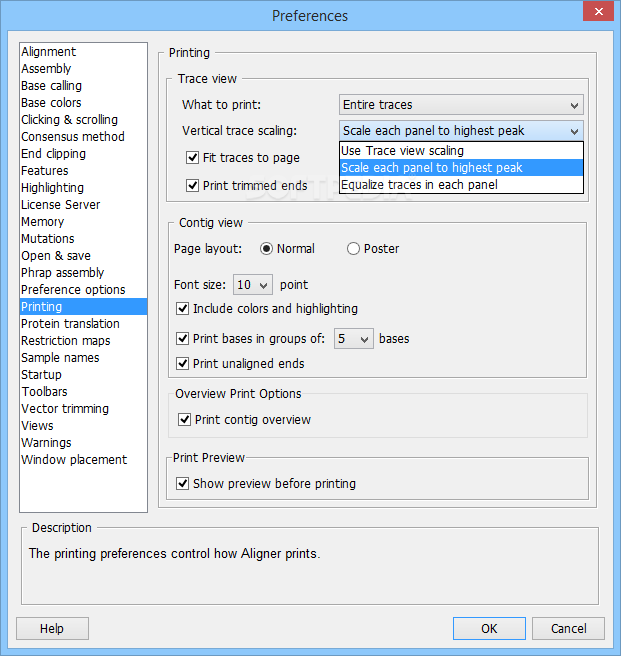
Task: Select Restriction maps category
Action: [83, 341]
